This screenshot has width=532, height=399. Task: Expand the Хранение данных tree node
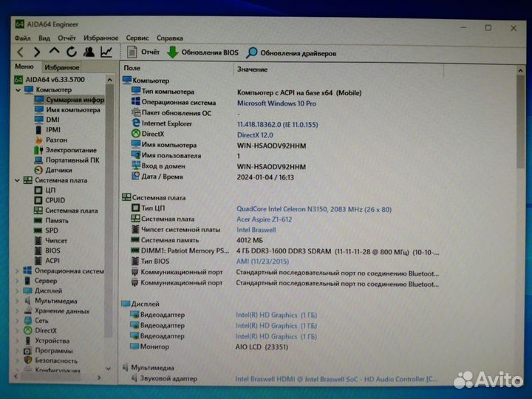(17, 311)
